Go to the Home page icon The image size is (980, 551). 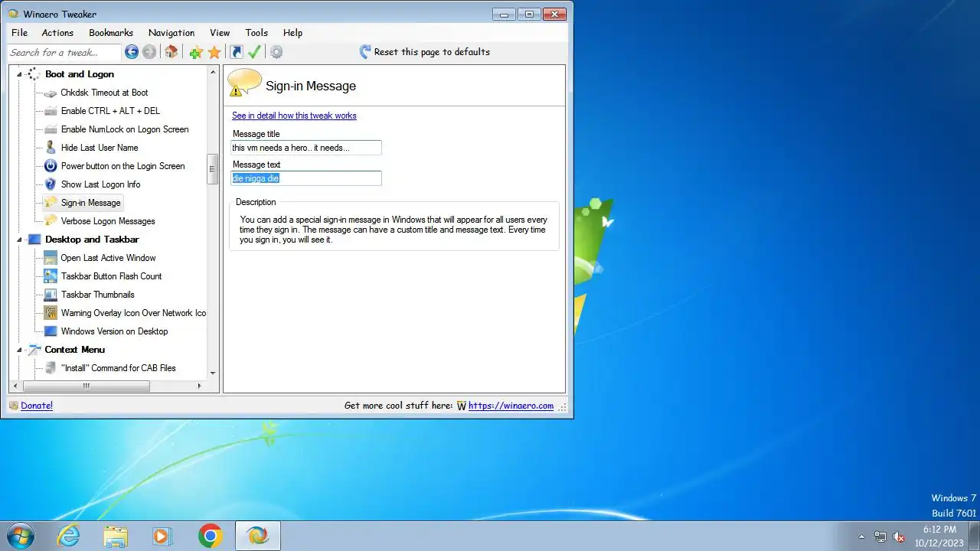coord(171,52)
